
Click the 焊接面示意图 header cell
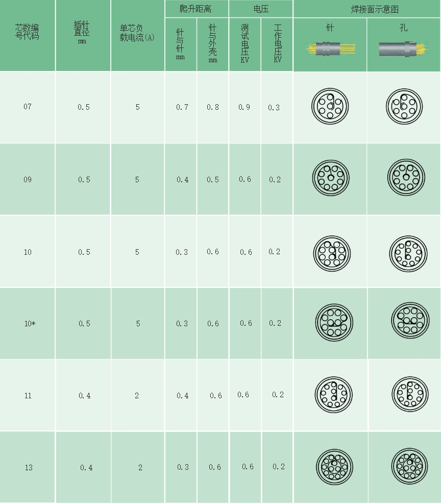(367, 9)
